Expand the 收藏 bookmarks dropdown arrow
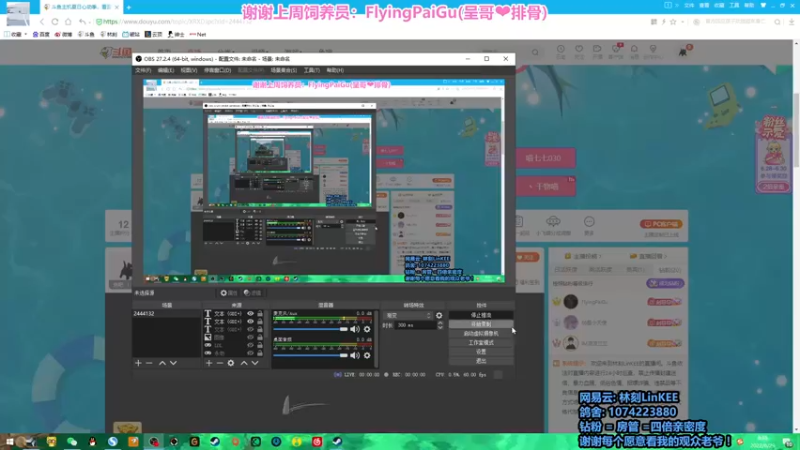Screen dimensions: 800x450 tap(26, 34)
